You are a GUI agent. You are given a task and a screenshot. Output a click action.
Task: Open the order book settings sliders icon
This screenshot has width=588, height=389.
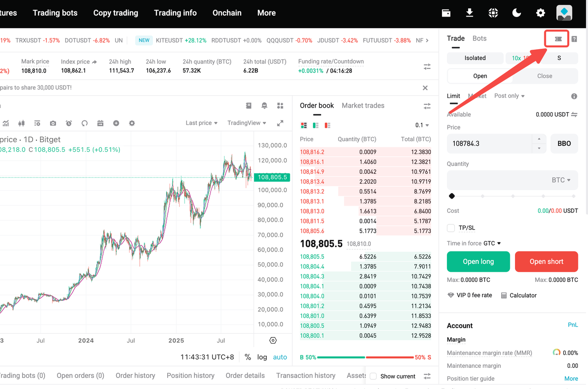click(x=427, y=105)
